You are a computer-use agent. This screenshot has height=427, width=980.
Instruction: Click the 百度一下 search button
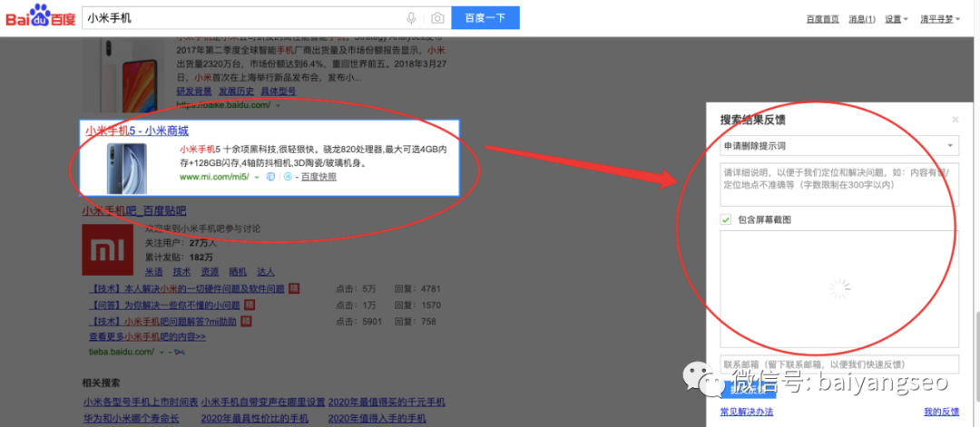coord(485,18)
